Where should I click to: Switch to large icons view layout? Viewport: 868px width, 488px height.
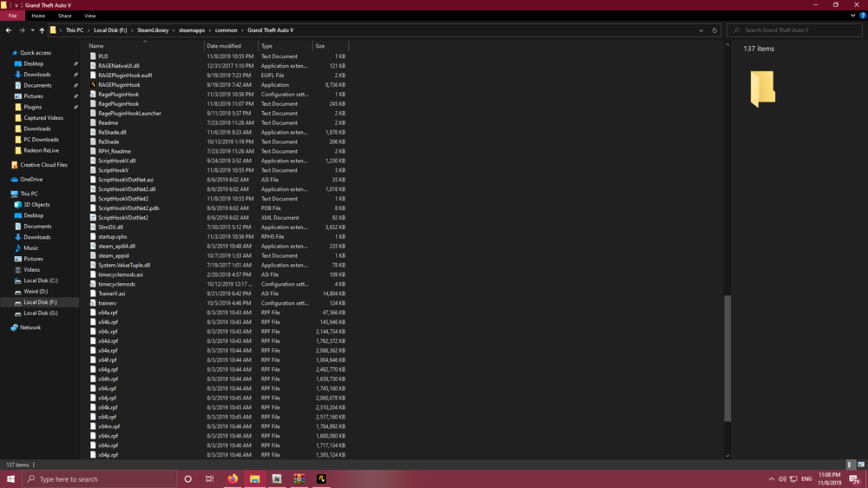861,465
